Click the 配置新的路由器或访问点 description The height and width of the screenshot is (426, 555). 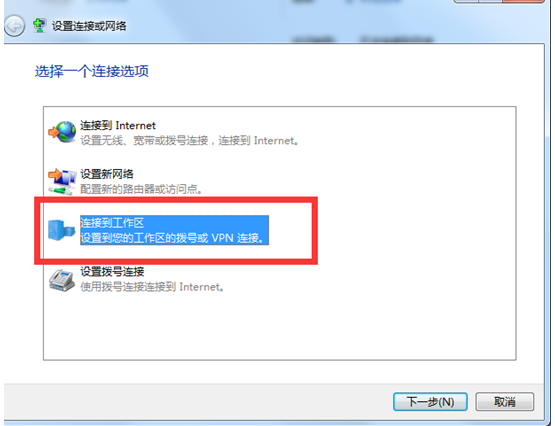click(x=141, y=189)
